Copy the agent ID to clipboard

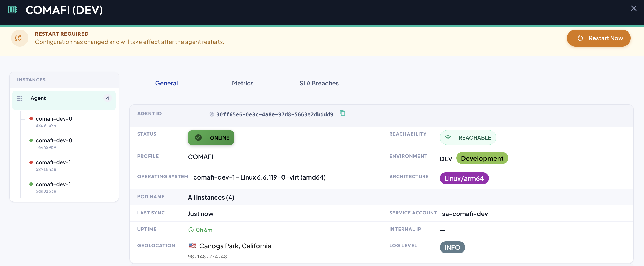point(342,113)
